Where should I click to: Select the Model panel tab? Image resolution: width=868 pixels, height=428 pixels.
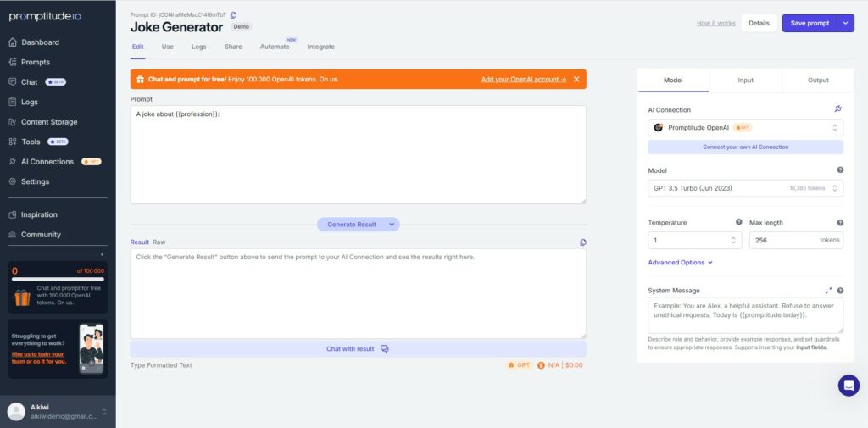673,81
